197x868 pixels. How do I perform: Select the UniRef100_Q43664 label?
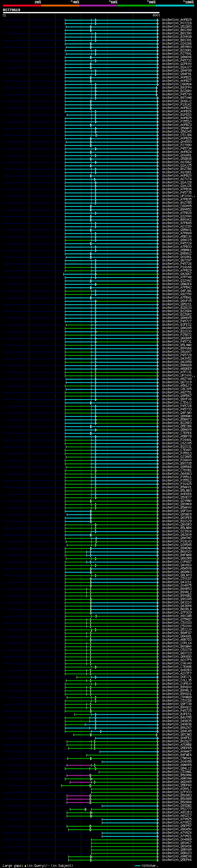pos(177,606)
